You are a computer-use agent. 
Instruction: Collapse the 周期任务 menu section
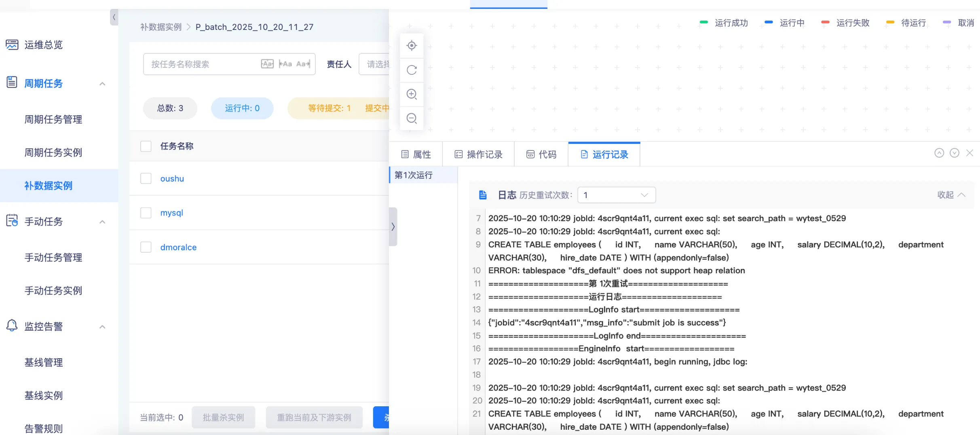pos(102,84)
